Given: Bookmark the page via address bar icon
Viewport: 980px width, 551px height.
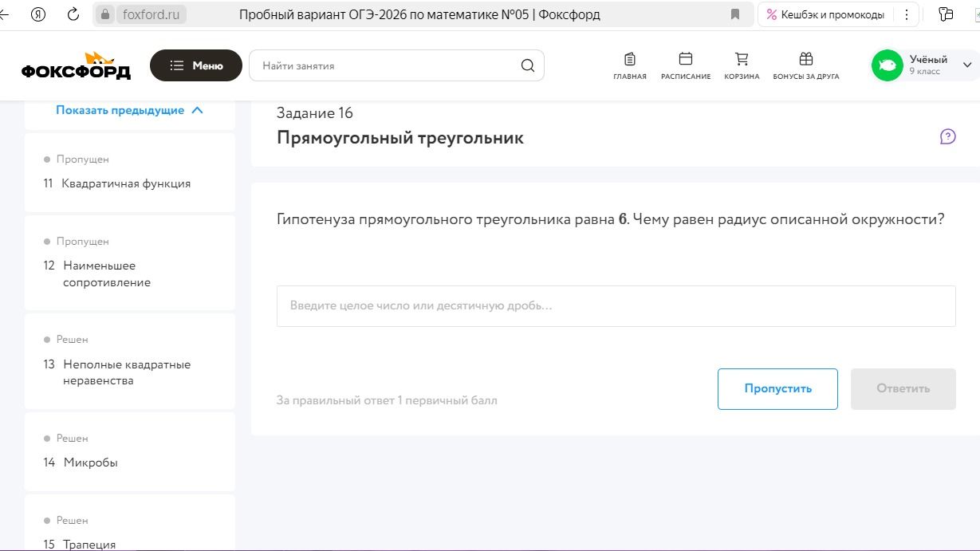Looking at the screenshot, I should (x=735, y=14).
